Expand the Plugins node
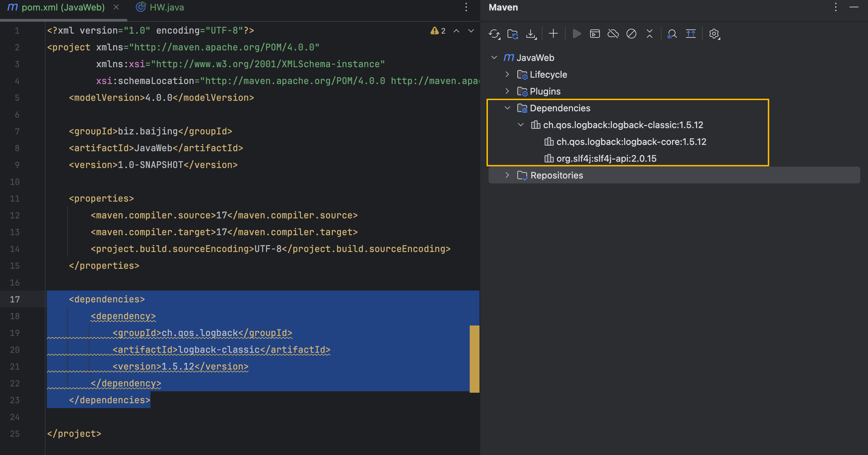 point(507,91)
